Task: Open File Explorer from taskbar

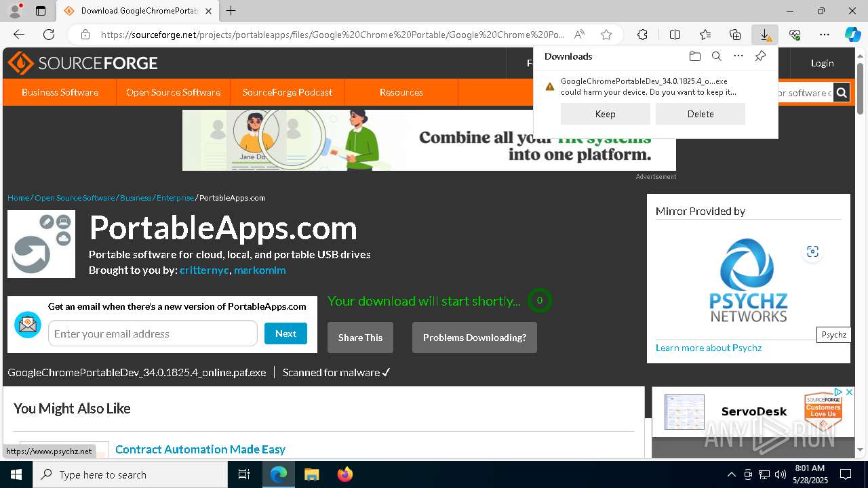Action: point(311,474)
